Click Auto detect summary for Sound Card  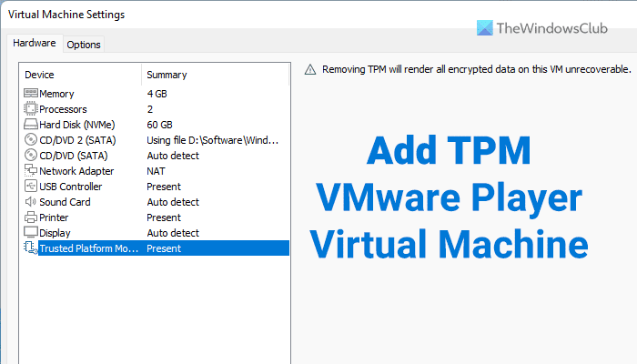point(173,202)
